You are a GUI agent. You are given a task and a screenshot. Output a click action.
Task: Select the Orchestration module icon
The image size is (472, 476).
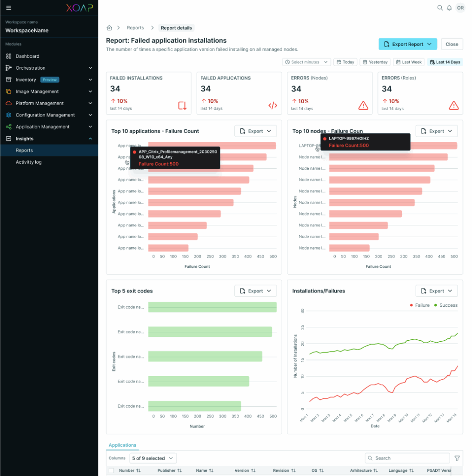[x=9, y=68]
